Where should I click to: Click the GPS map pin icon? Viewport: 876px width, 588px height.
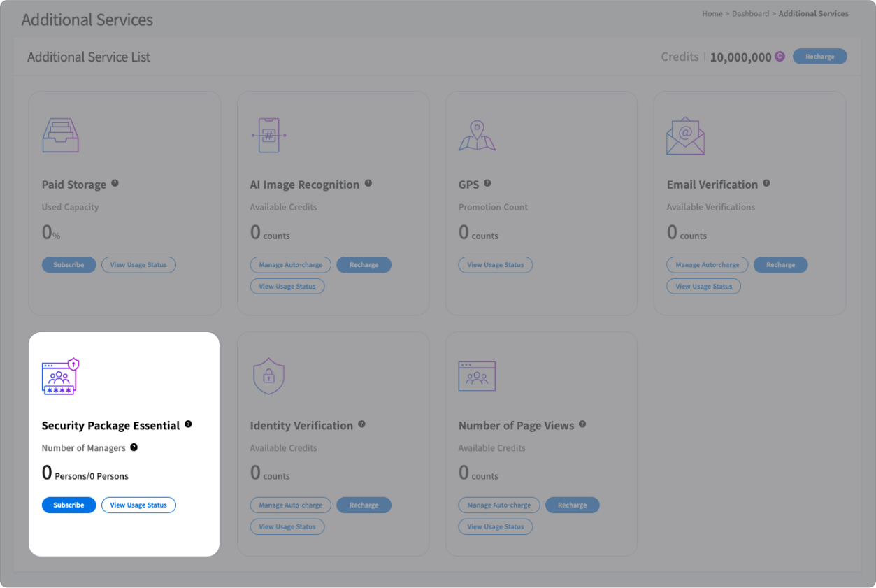click(477, 135)
